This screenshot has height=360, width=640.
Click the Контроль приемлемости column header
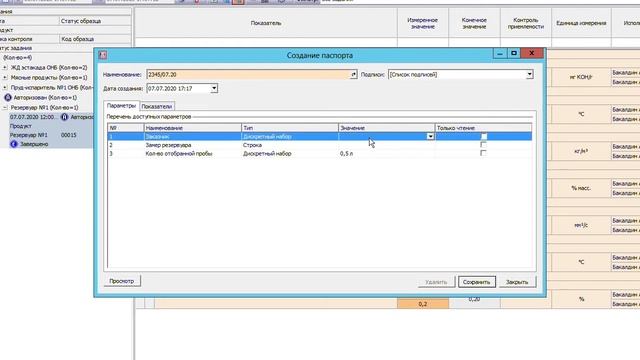pyautogui.click(x=526, y=23)
